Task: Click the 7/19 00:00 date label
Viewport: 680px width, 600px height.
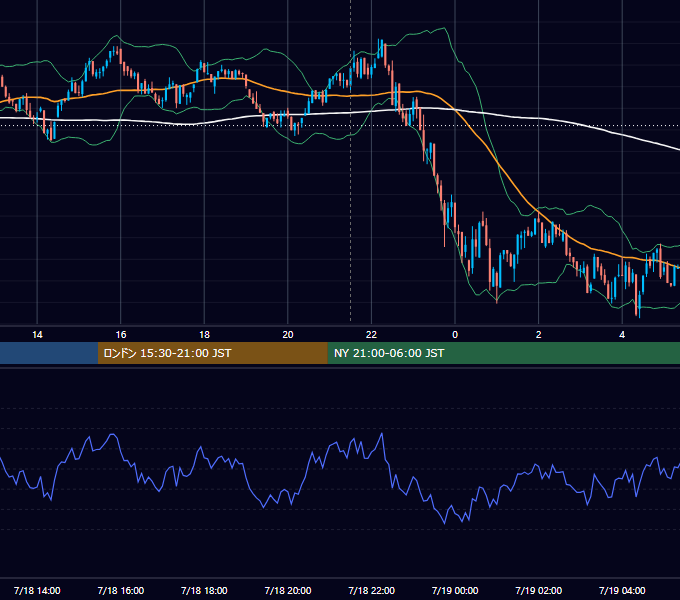Action: (x=455, y=590)
